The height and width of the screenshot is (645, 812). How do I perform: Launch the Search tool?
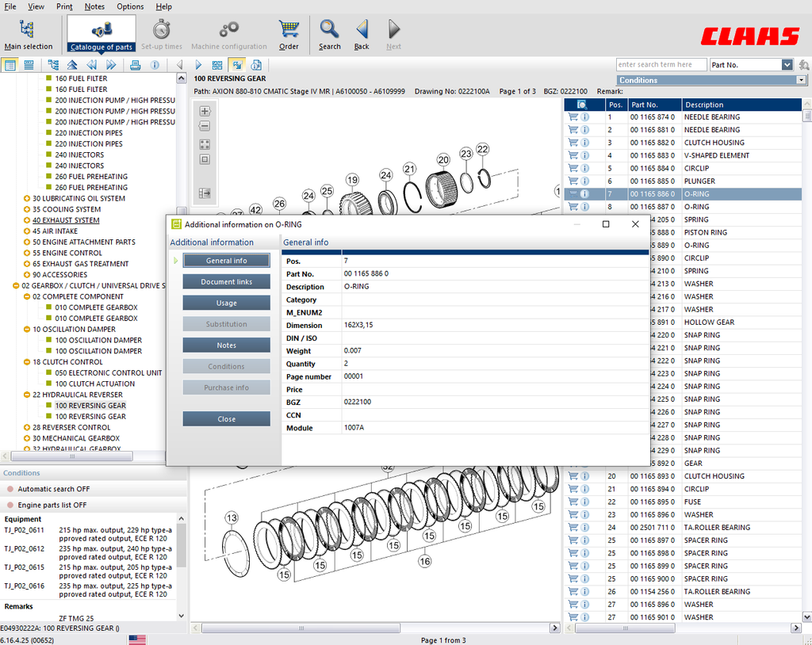[329, 34]
